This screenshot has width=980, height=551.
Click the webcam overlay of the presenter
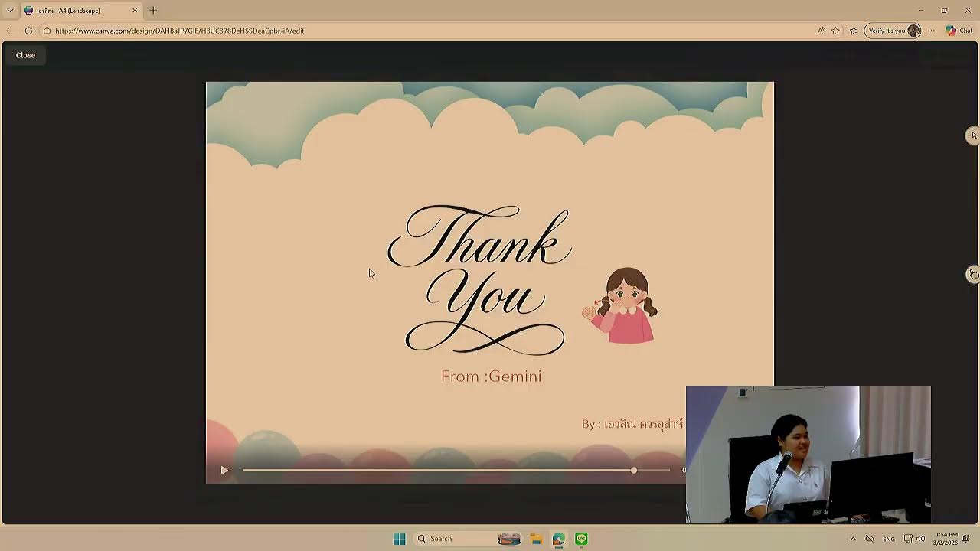(x=808, y=455)
